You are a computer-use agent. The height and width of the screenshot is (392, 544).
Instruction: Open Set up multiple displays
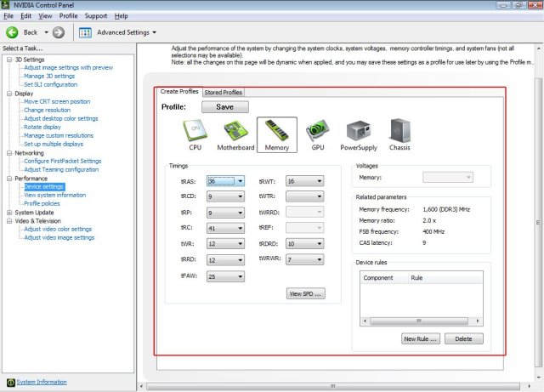click(x=54, y=144)
